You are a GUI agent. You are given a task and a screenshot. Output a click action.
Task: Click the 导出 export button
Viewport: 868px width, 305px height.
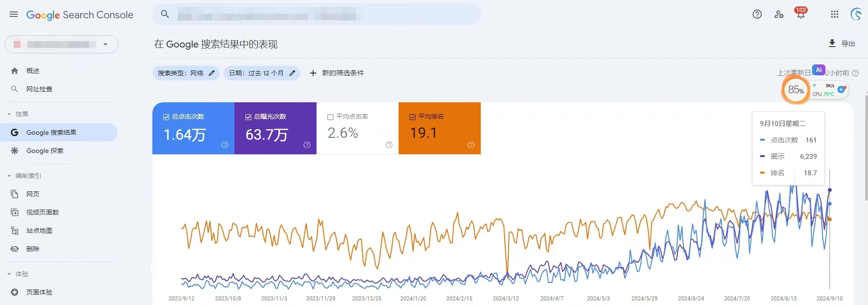(842, 43)
